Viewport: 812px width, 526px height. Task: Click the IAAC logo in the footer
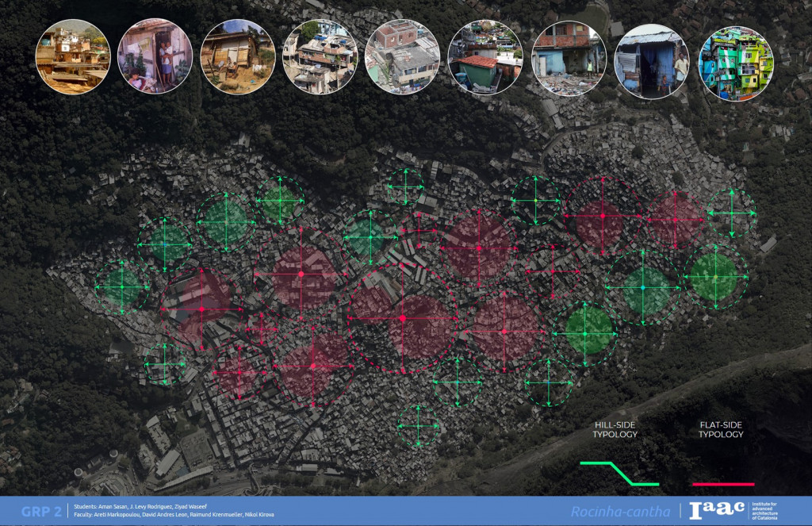tap(717, 511)
